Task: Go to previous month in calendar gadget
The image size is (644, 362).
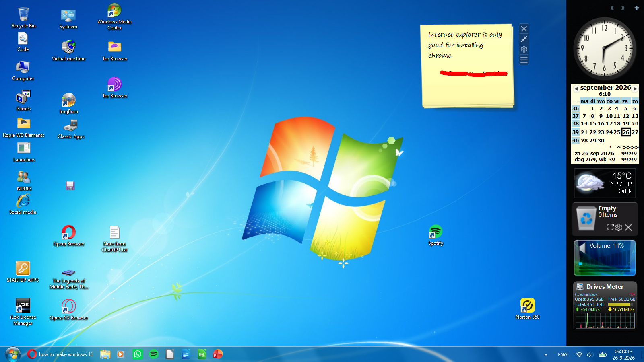Action: (576, 88)
